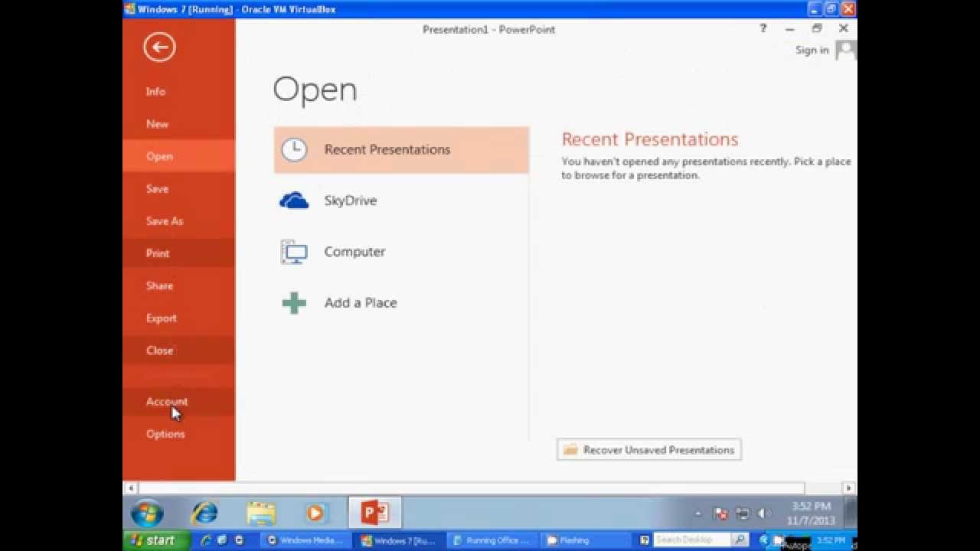Select the SkyDrive label text

[350, 201]
